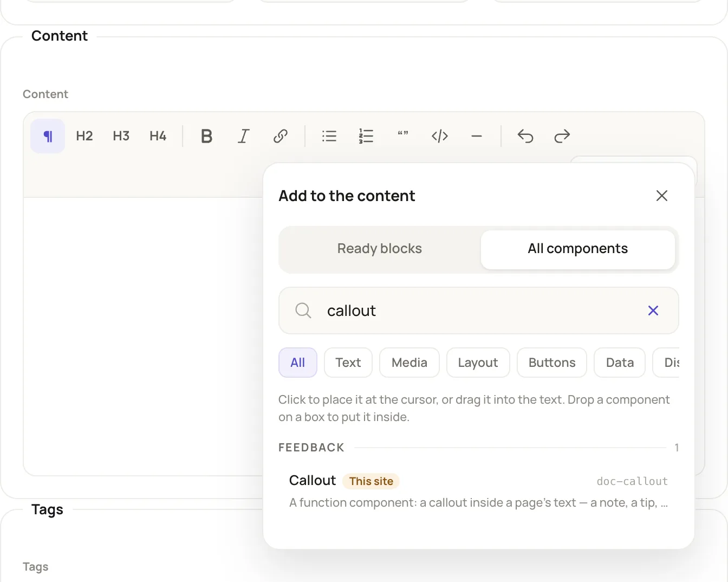Select the paragraph format icon
Viewport: 728px width, 582px height.
[48, 136]
